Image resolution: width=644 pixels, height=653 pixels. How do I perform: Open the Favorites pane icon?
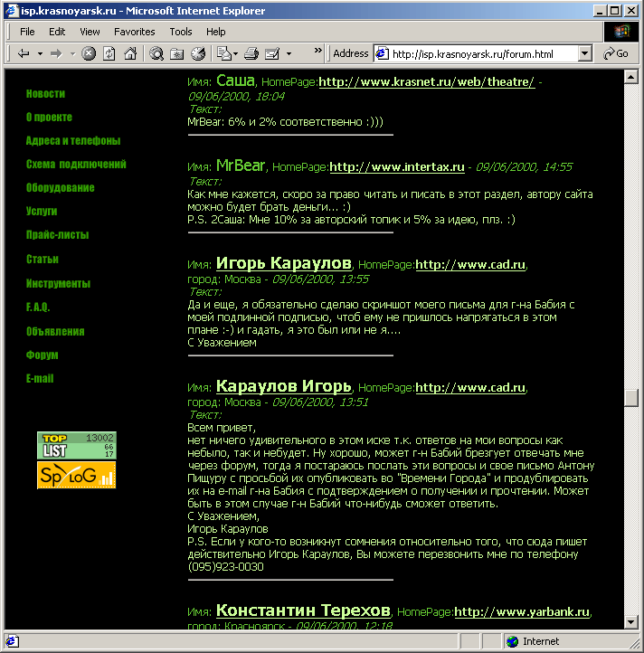(x=177, y=53)
